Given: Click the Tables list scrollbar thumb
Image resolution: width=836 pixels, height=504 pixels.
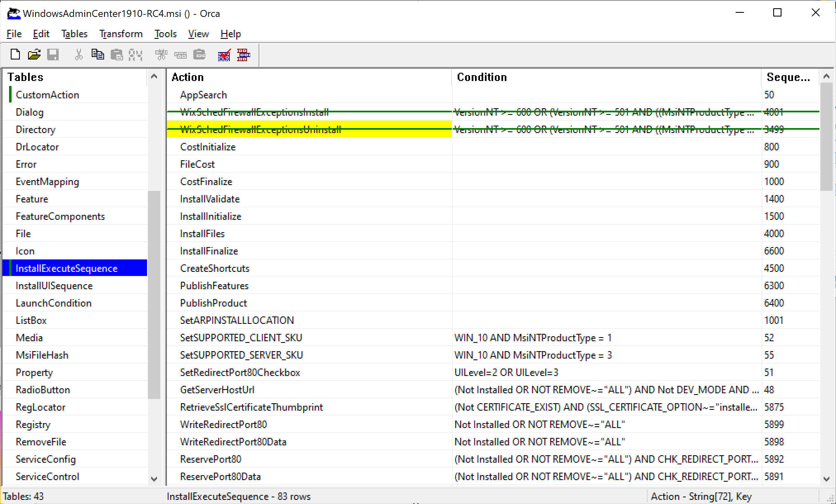Looking at the screenshot, I should click(154, 295).
